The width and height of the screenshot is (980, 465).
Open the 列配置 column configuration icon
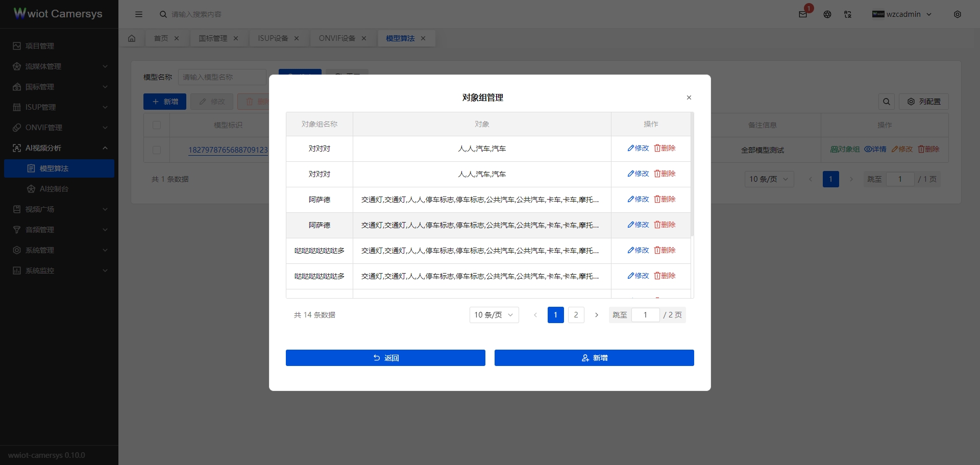(x=924, y=102)
